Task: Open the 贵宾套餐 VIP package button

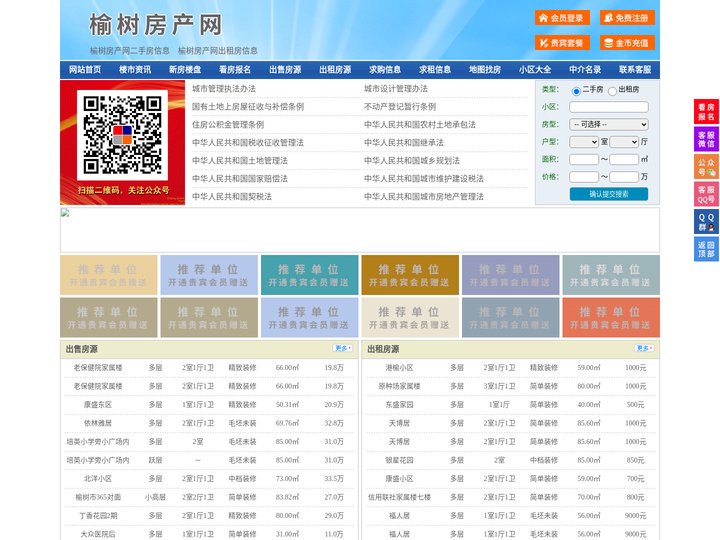Action: [562, 43]
